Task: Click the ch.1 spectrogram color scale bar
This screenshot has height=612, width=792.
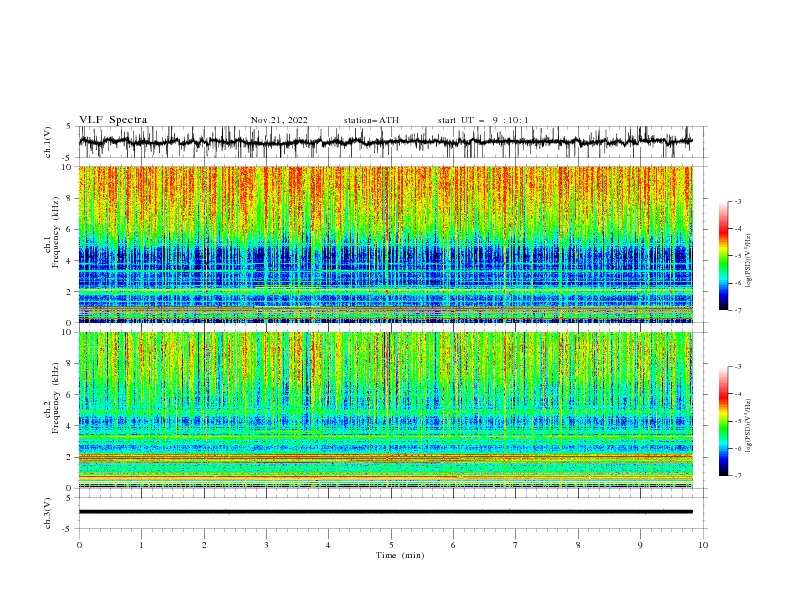Action: (x=723, y=256)
